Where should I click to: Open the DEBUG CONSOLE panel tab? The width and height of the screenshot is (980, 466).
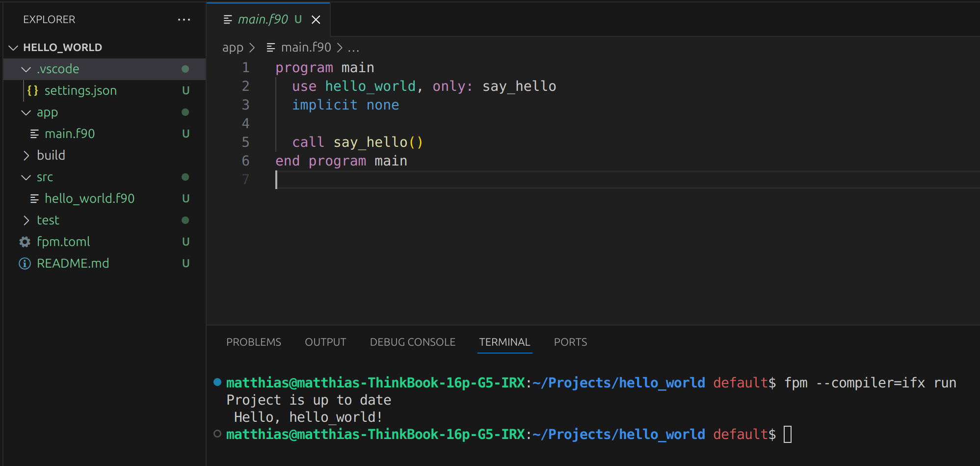[x=413, y=342]
